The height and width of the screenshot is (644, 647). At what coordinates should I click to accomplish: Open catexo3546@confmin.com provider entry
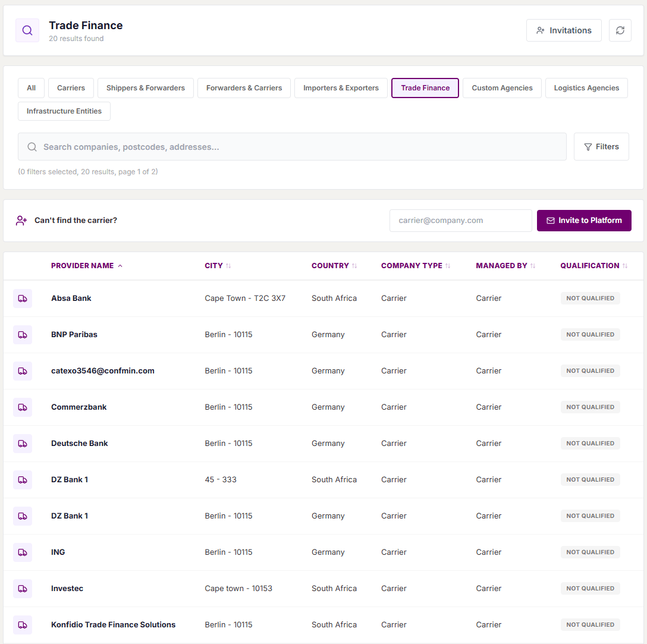(x=103, y=371)
